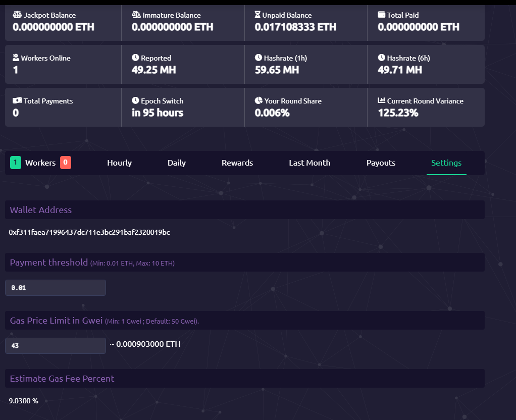Click the Workers Online person icon
The width and height of the screenshot is (516, 420).
16,58
